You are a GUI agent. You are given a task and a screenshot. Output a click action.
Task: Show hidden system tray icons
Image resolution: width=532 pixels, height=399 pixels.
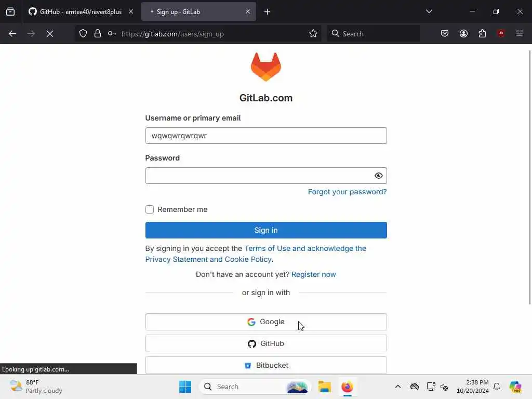pyautogui.click(x=398, y=387)
